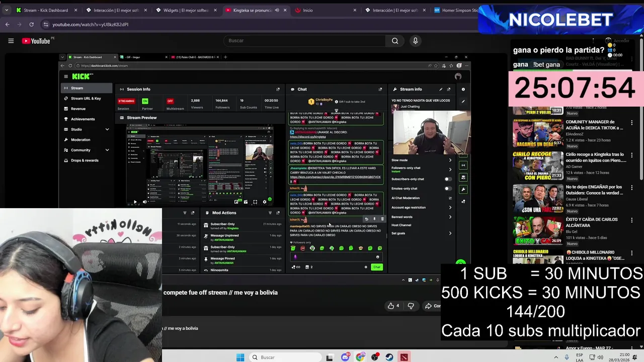Screen dimensions: 644x362
Task: Click the Share button under video
Action: coord(432,306)
